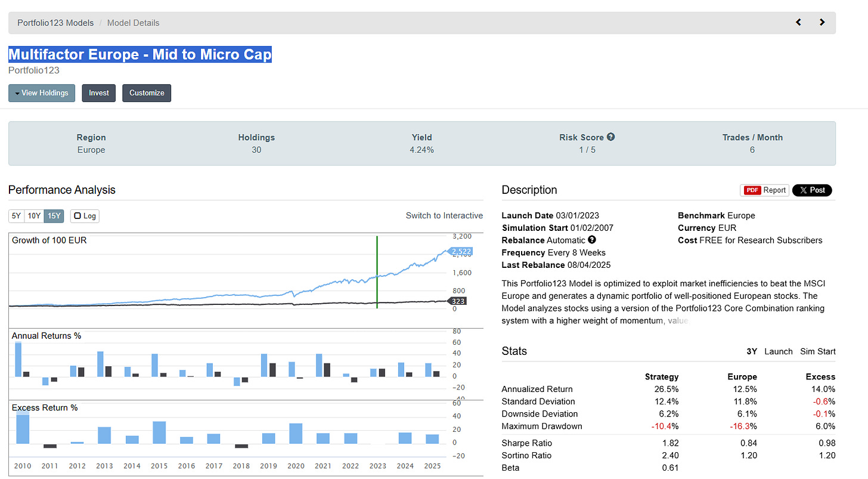Click Region value Europe
868x479 pixels.
(x=91, y=150)
